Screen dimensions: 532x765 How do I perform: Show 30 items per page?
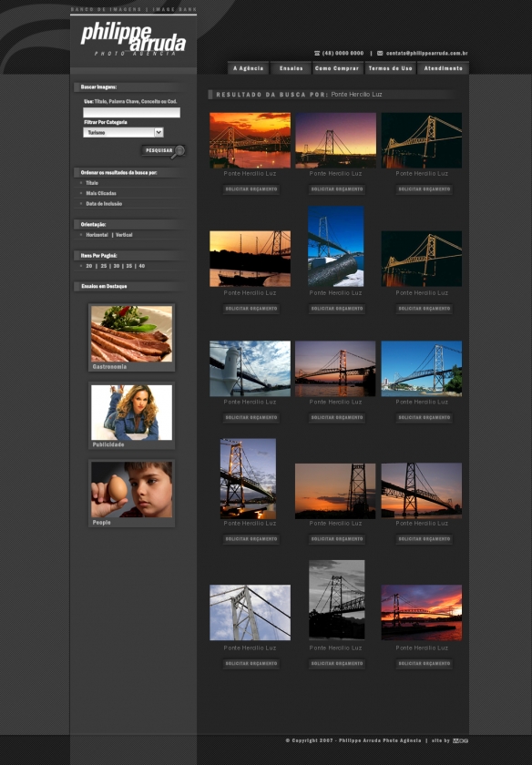[117, 266]
